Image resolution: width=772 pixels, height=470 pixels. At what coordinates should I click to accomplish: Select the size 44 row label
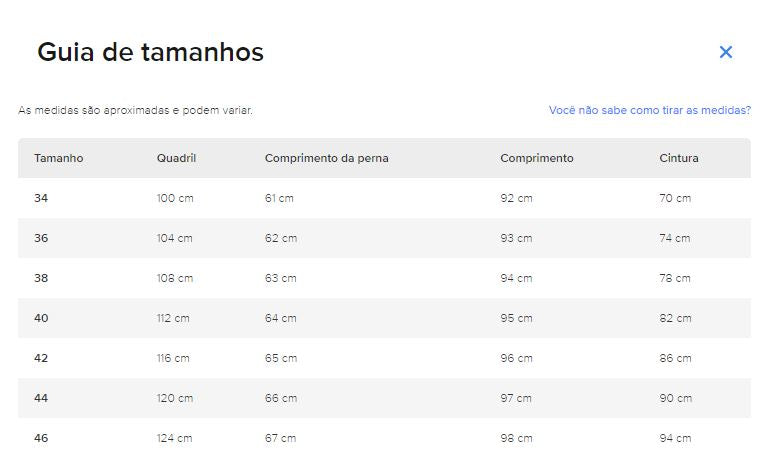41,398
